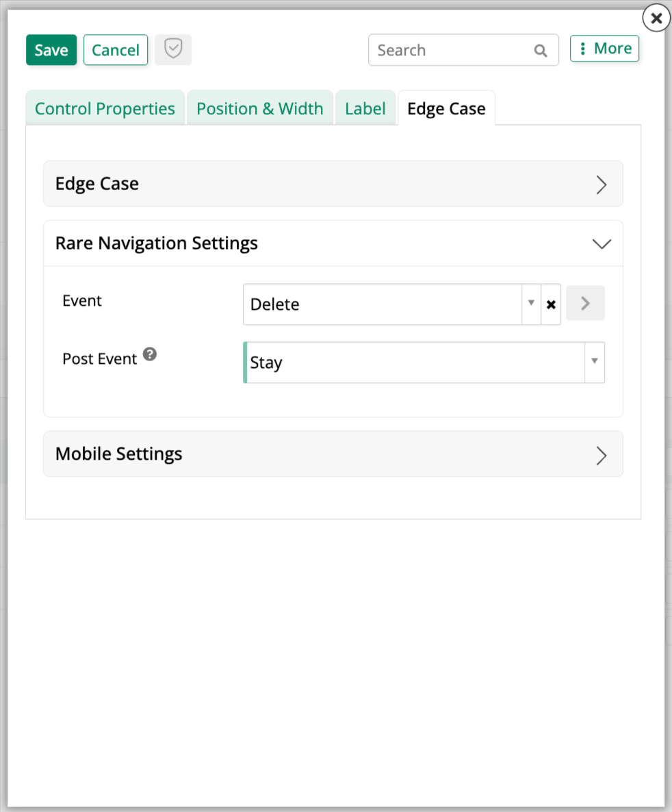Collapse Rare Navigation Settings section
The image size is (672, 812).
pyautogui.click(x=333, y=244)
